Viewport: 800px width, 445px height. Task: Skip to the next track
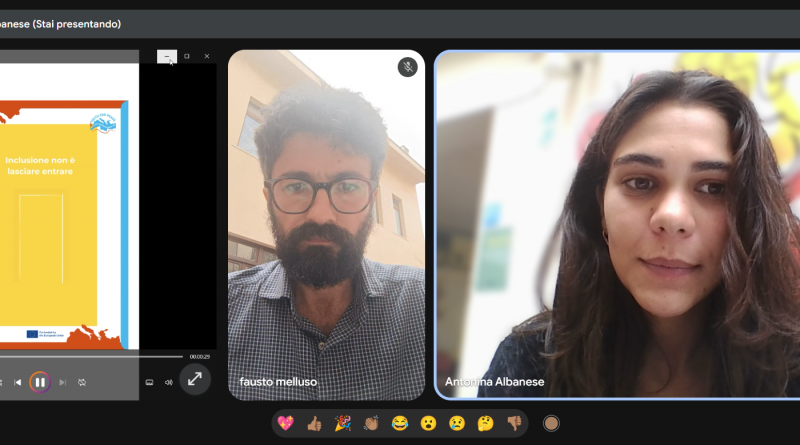[62, 382]
